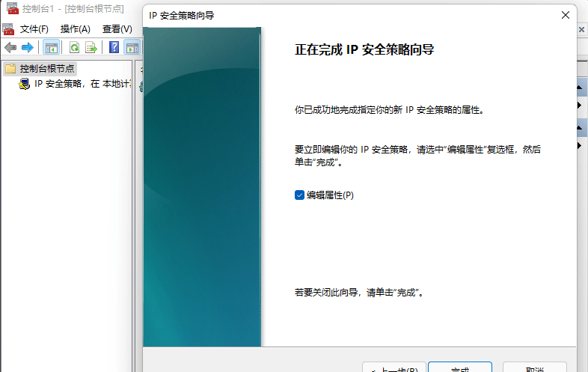
Task: Open the 操作(A) menu
Action: [x=75, y=29]
